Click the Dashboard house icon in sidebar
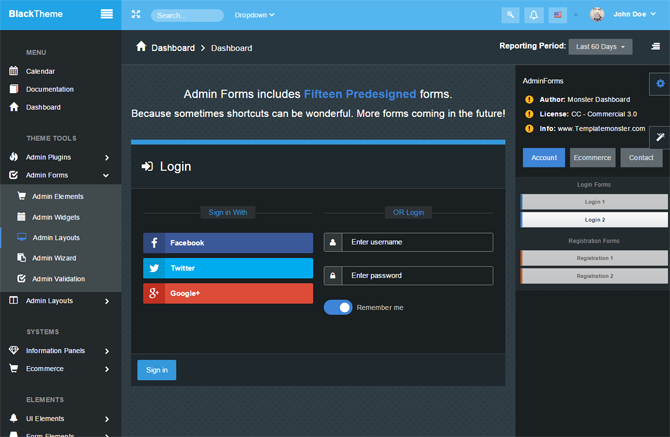 point(14,107)
